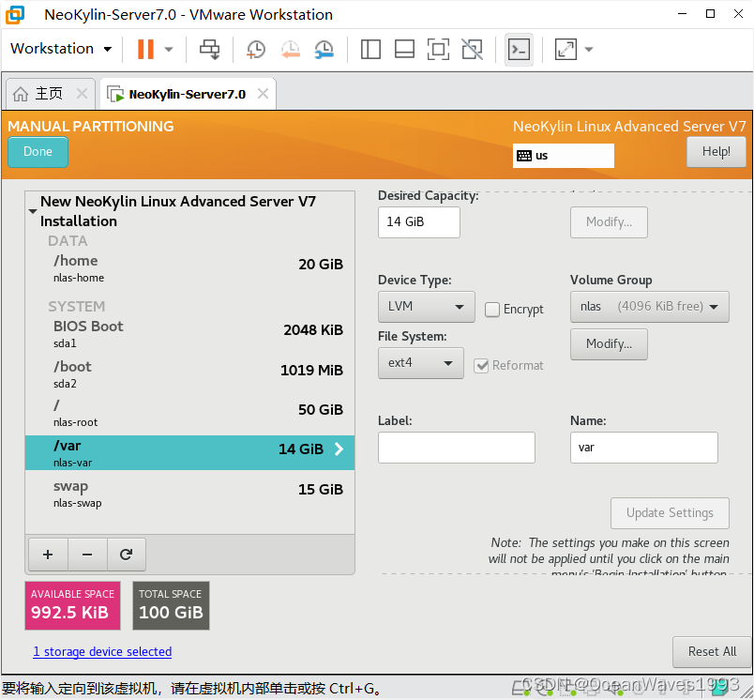Viewport: 754px width, 700px height.
Task: Open the Device Type LVM dropdown
Action: 426,307
